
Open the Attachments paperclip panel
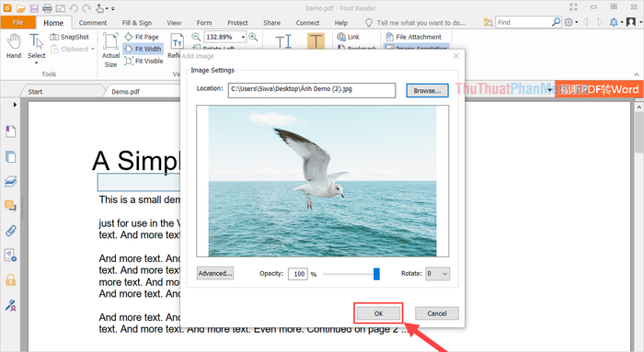(x=11, y=231)
